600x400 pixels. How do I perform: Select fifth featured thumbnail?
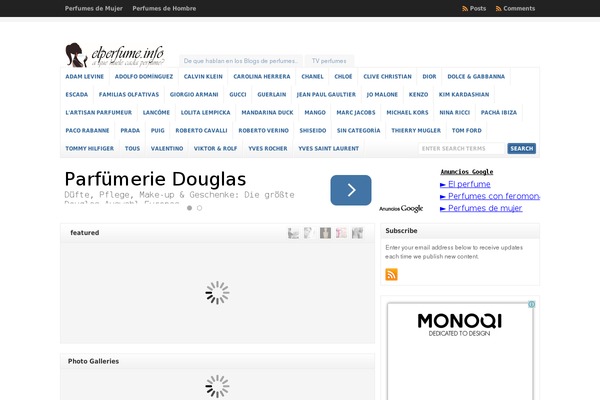pos(357,233)
